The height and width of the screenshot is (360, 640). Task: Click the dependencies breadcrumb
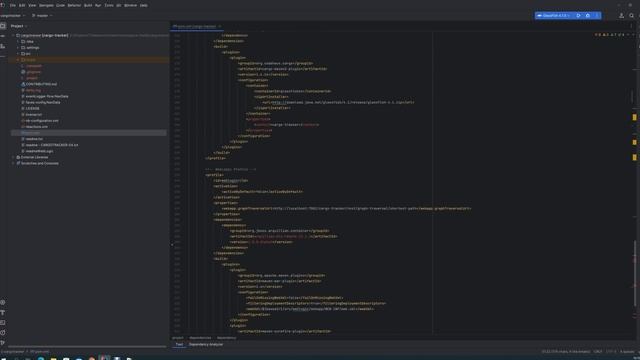point(200,338)
